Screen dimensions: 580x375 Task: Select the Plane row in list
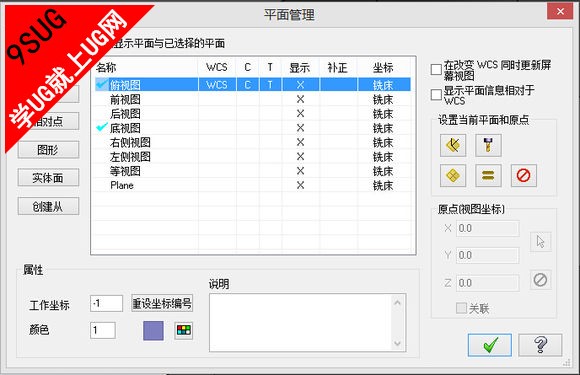click(253, 185)
